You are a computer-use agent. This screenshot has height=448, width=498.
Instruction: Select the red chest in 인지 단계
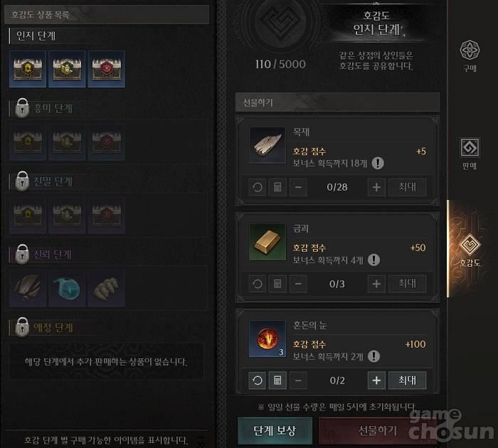pyautogui.click(x=107, y=69)
